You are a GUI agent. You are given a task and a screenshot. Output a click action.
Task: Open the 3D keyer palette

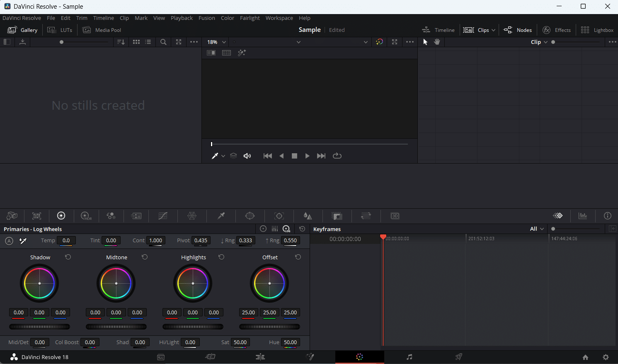395,216
